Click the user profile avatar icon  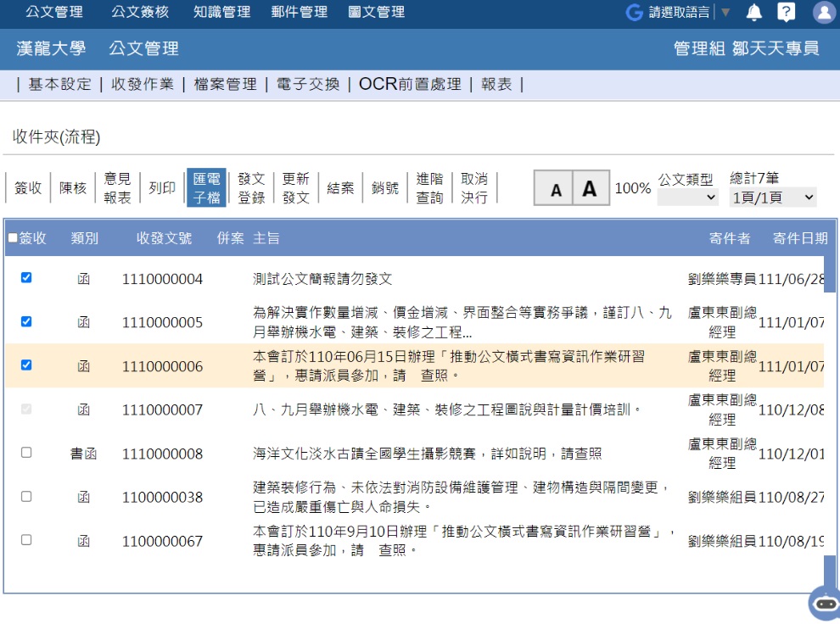coord(823,12)
